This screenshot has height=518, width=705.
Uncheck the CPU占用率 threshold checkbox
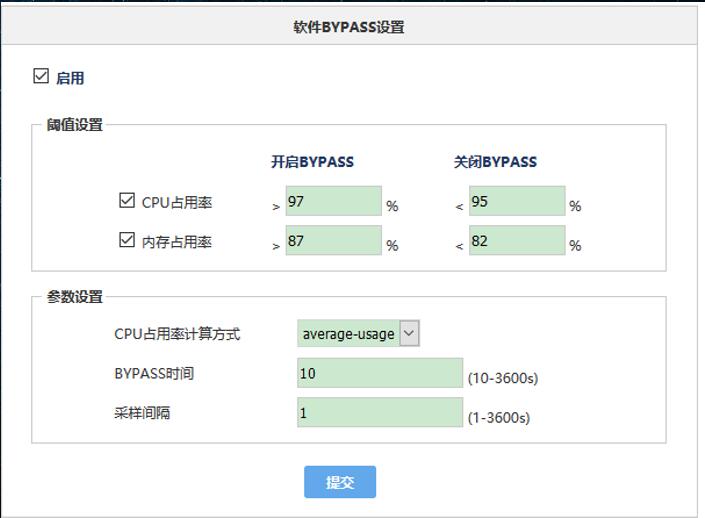127,201
